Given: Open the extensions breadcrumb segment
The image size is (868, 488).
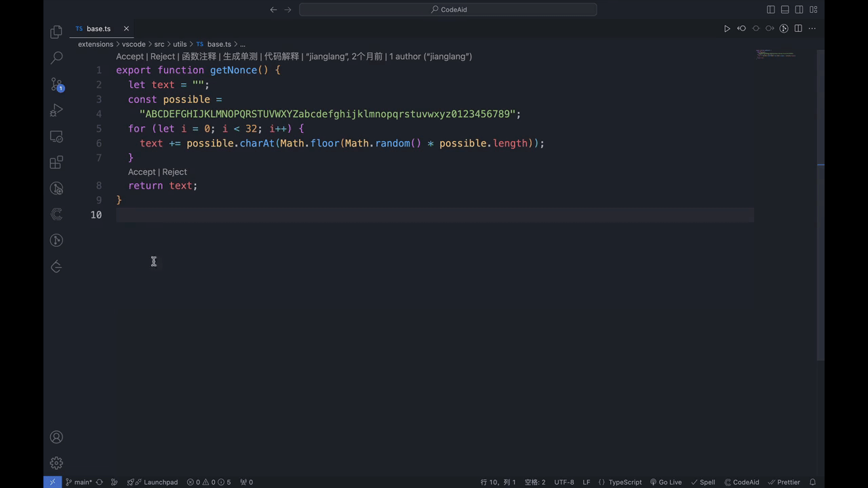Looking at the screenshot, I should pos(96,44).
